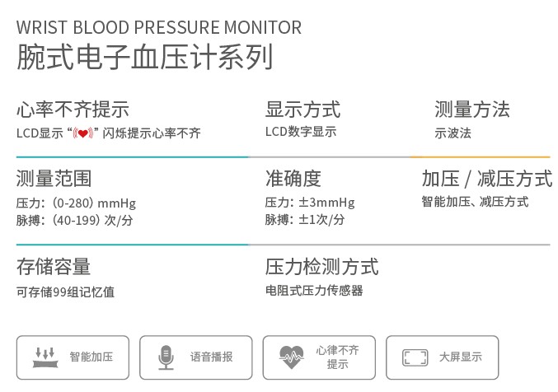The width and height of the screenshot is (558, 392).
Task: Click the 准确度 heading
Action: point(293,179)
